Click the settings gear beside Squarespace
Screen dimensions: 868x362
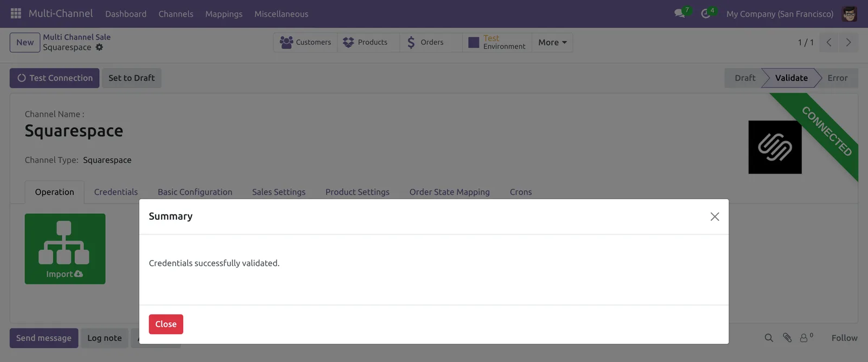(x=99, y=47)
